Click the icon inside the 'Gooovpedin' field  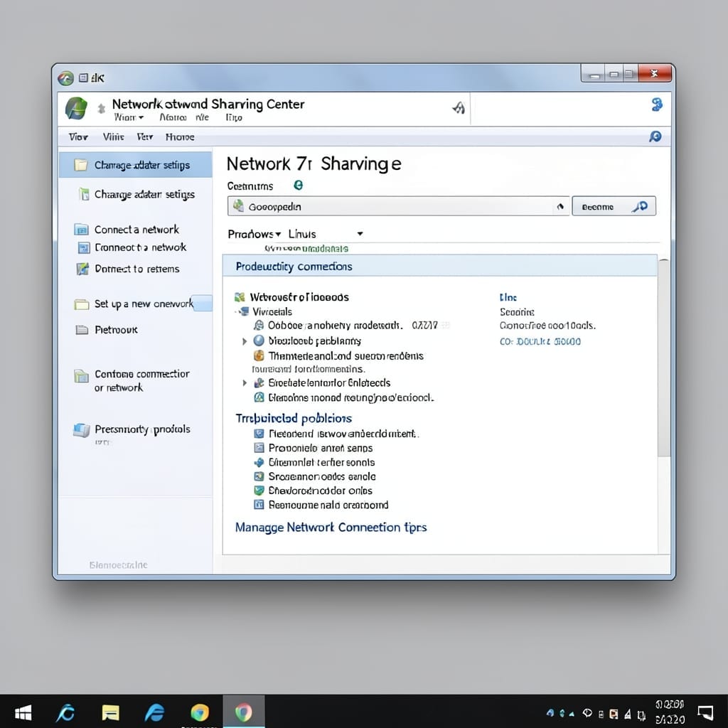(238, 205)
